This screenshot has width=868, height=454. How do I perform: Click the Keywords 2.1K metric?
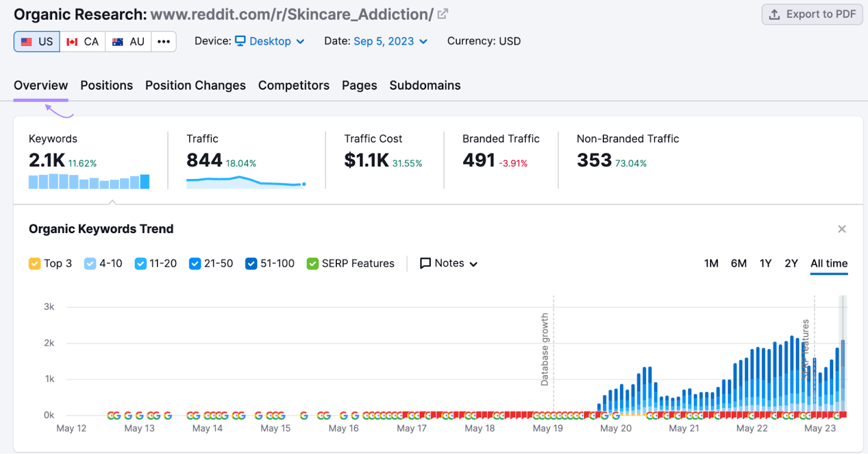(x=47, y=160)
